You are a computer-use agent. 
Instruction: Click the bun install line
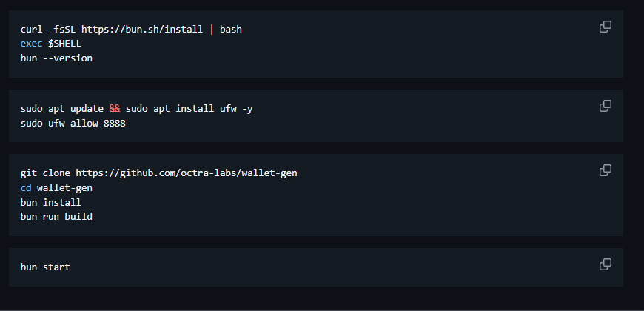click(x=50, y=203)
